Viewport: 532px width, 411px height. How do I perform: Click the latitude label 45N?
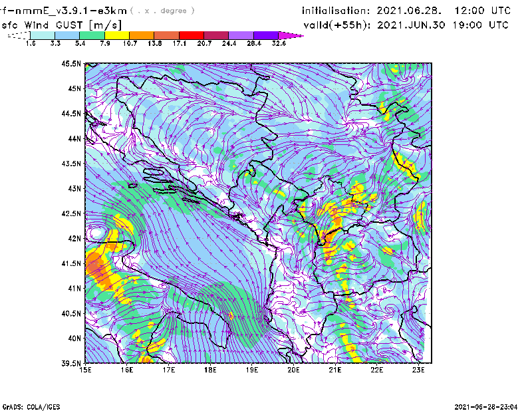(x=74, y=88)
